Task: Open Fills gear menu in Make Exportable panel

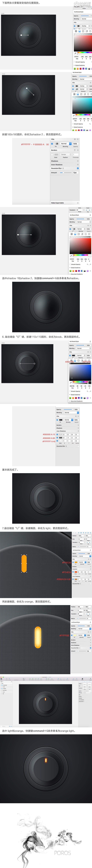Action: pyautogui.click(x=75, y=139)
